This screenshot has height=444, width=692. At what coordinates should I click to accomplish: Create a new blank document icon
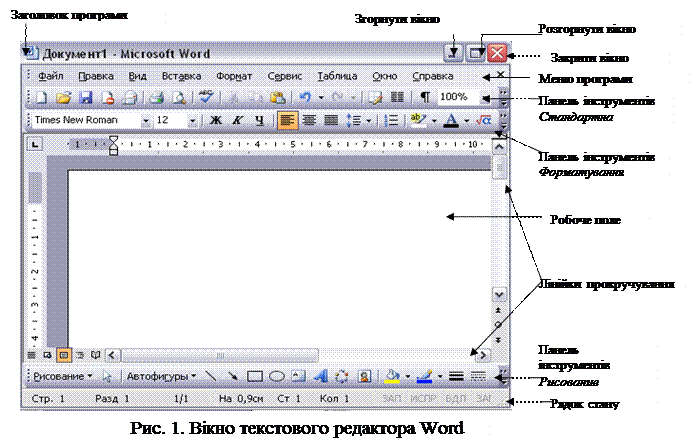(41, 98)
